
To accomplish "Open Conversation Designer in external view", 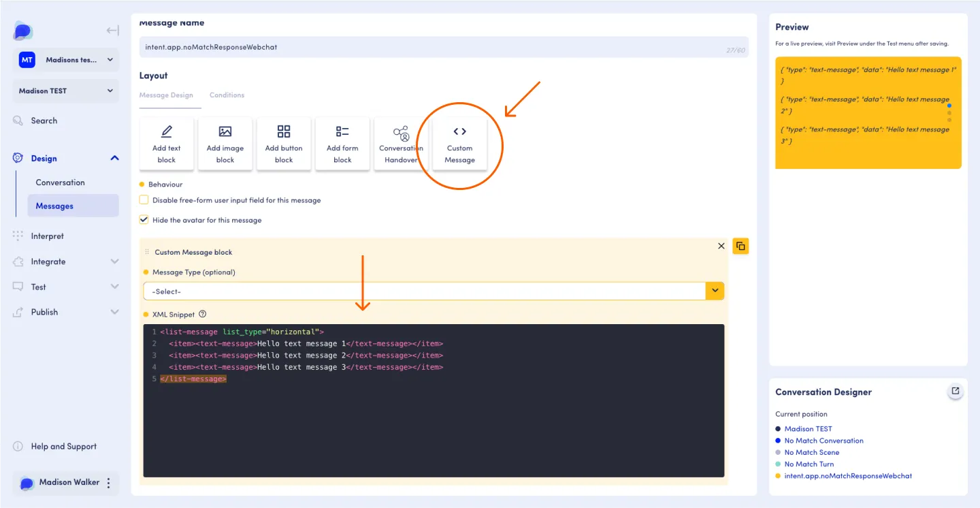I will tap(955, 391).
